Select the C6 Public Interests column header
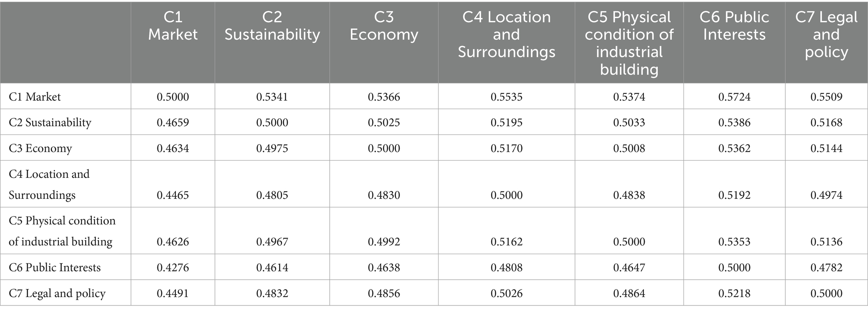 [x=734, y=26]
